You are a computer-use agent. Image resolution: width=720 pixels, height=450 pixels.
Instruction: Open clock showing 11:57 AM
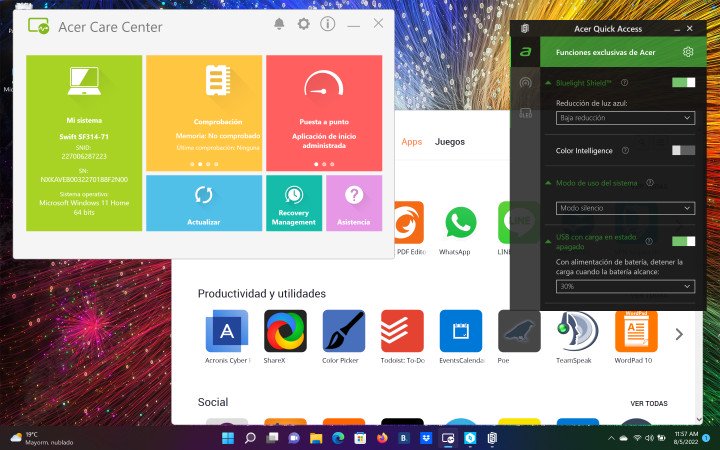click(x=686, y=438)
